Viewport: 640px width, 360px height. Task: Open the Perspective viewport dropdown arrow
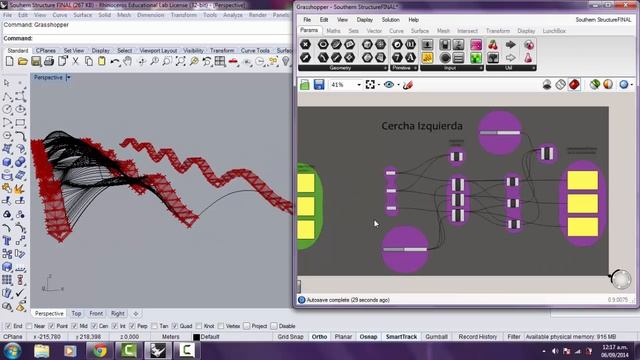click(x=68, y=77)
